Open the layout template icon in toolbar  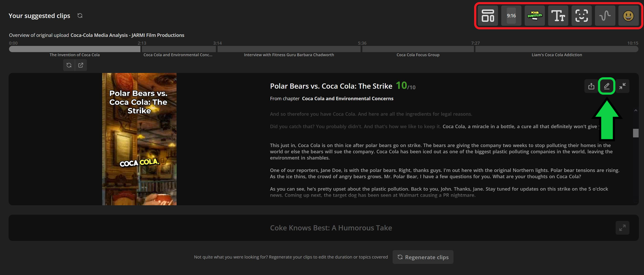pos(488,16)
